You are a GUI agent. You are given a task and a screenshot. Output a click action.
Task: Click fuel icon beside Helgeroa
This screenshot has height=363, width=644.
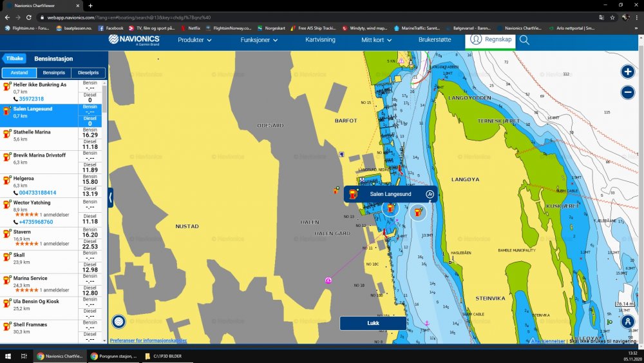(6, 181)
